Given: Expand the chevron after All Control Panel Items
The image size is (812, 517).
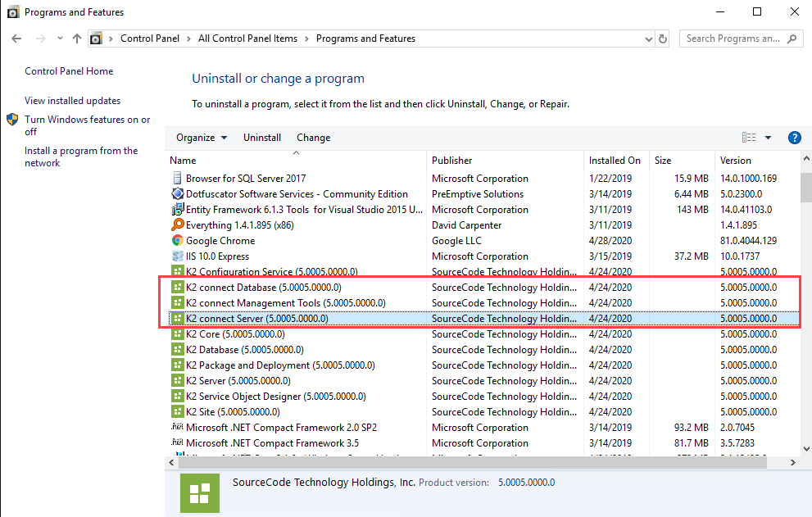Looking at the screenshot, I should [x=306, y=39].
